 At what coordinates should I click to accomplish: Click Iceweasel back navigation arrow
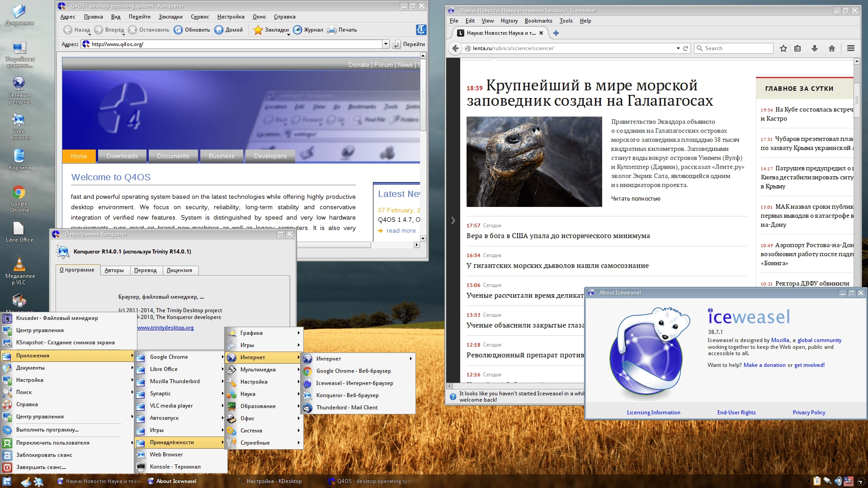pos(455,48)
